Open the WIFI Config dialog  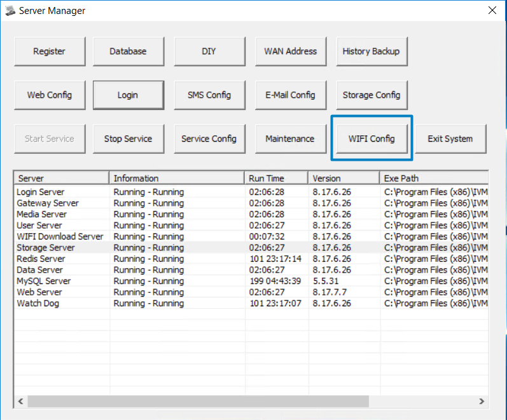(x=372, y=139)
